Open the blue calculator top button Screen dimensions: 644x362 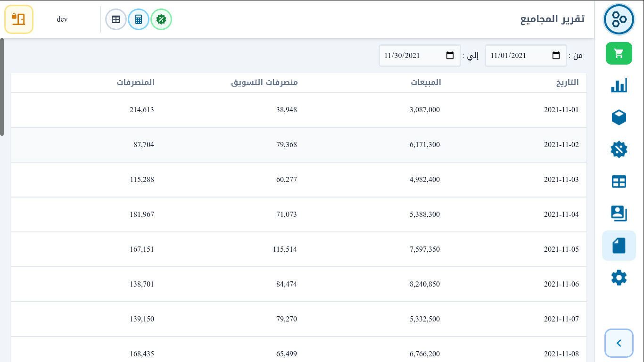click(x=139, y=19)
